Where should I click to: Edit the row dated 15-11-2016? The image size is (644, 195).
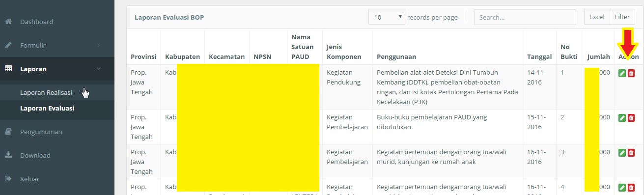[622, 118]
